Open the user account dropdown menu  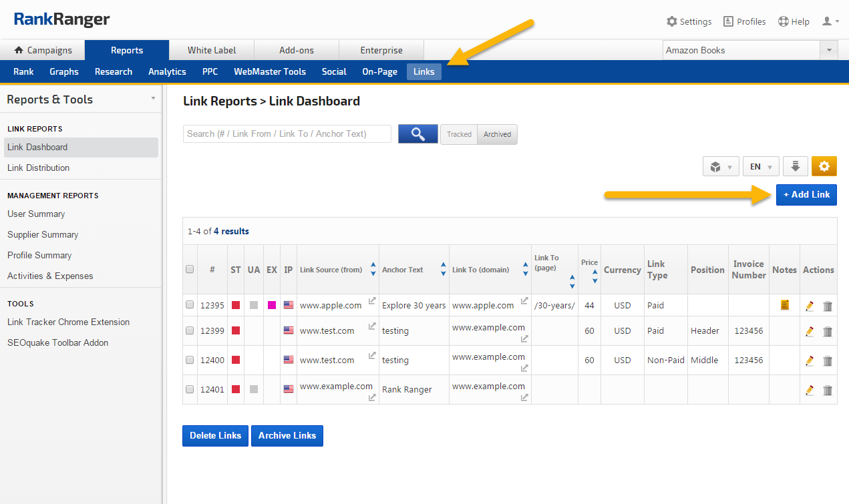click(x=830, y=21)
